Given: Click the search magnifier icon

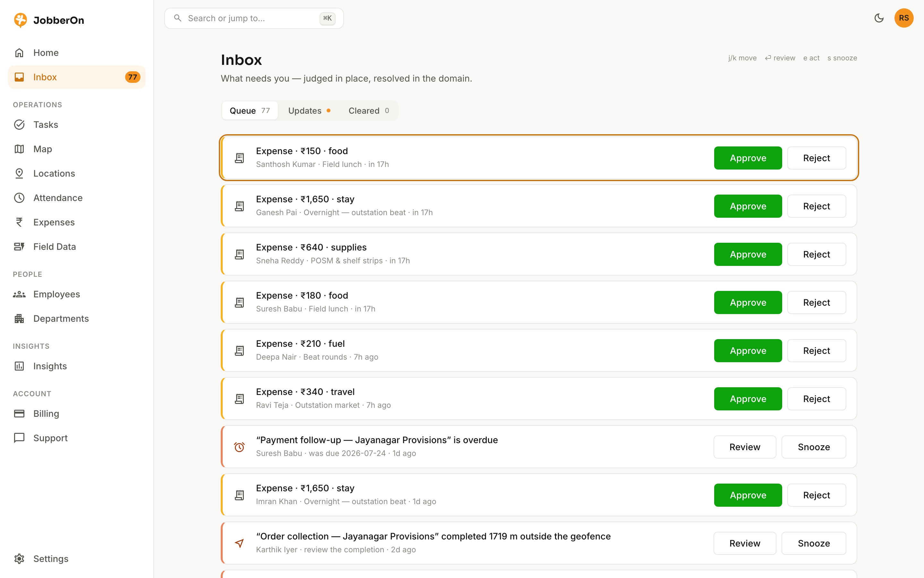Looking at the screenshot, I should 177,18.
